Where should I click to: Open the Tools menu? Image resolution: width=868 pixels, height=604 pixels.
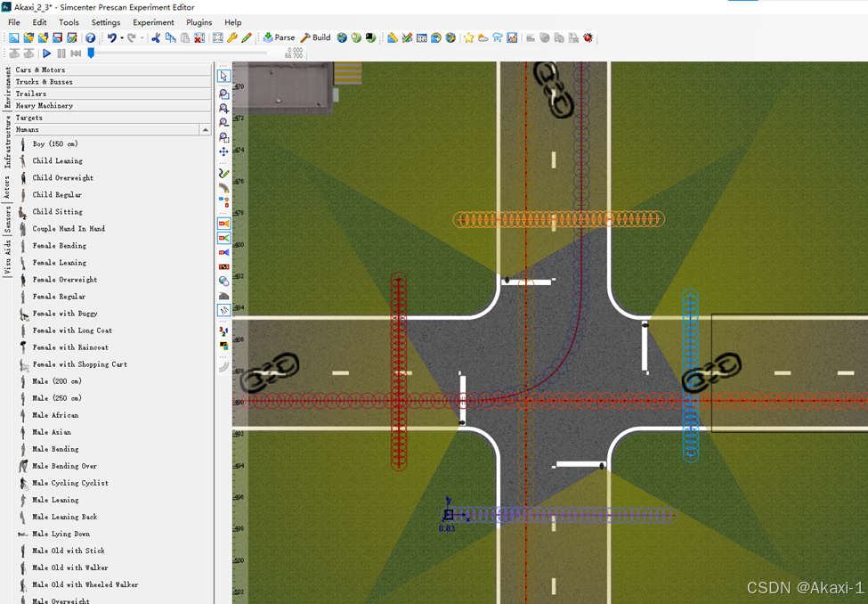tap(69, 22)
